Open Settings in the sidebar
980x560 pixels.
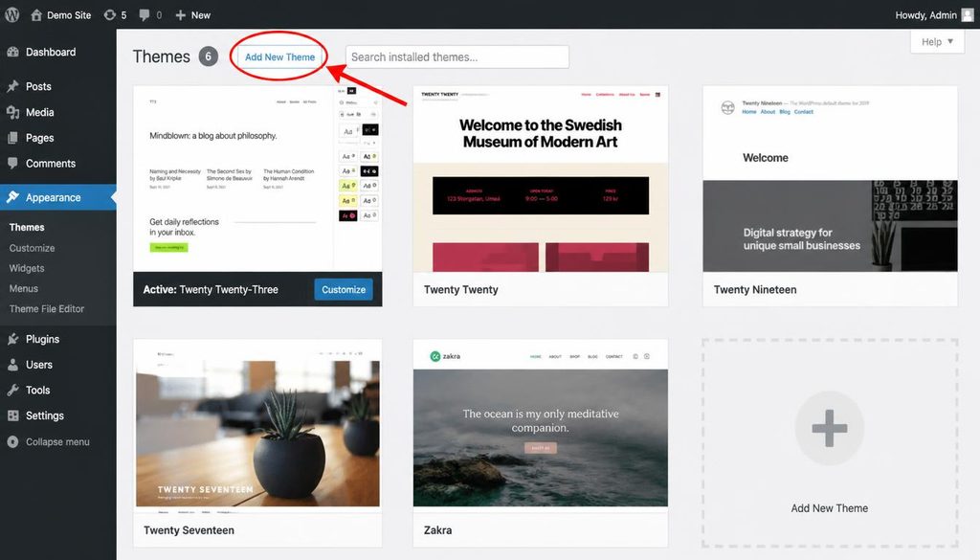point(44,415)
